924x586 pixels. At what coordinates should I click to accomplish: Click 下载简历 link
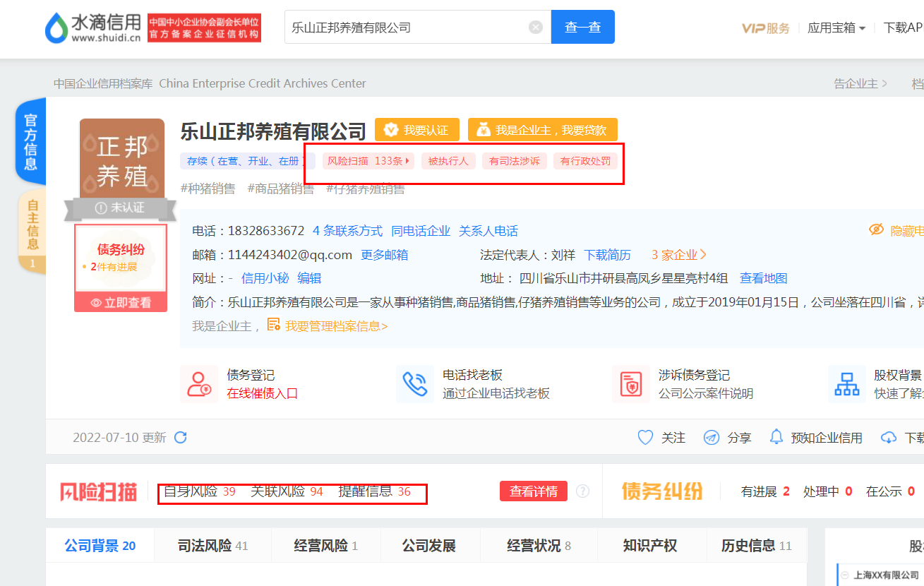(x=608, y=255)
